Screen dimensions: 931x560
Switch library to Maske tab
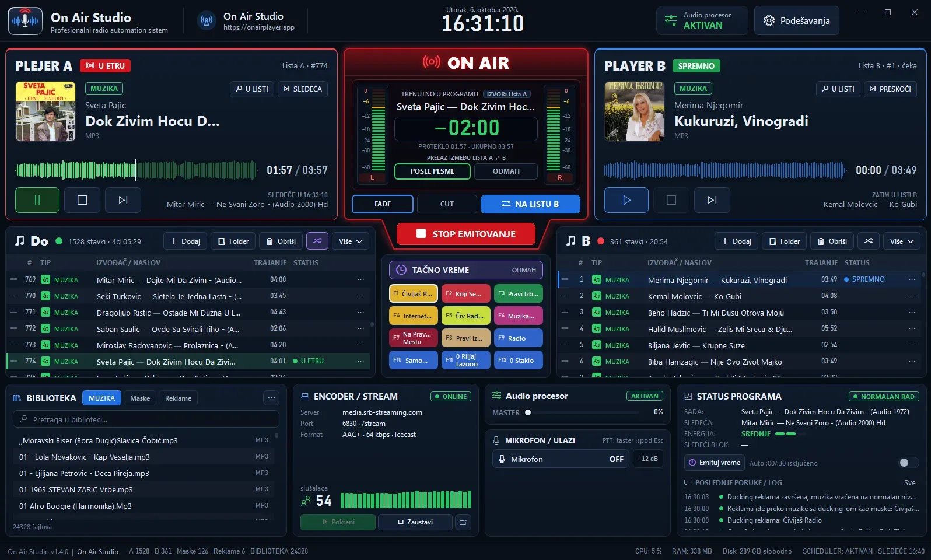[x=140, y=398]
